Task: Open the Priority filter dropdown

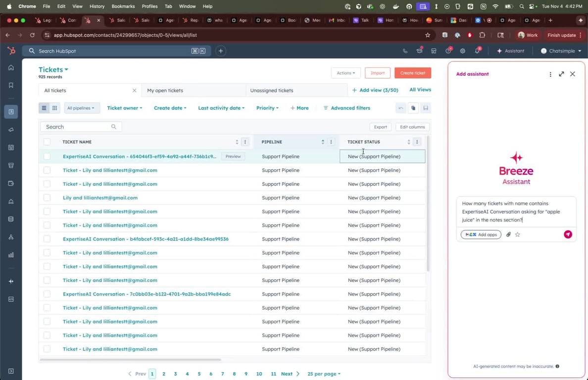Action: pyautogui.click(x=267, y=108)
